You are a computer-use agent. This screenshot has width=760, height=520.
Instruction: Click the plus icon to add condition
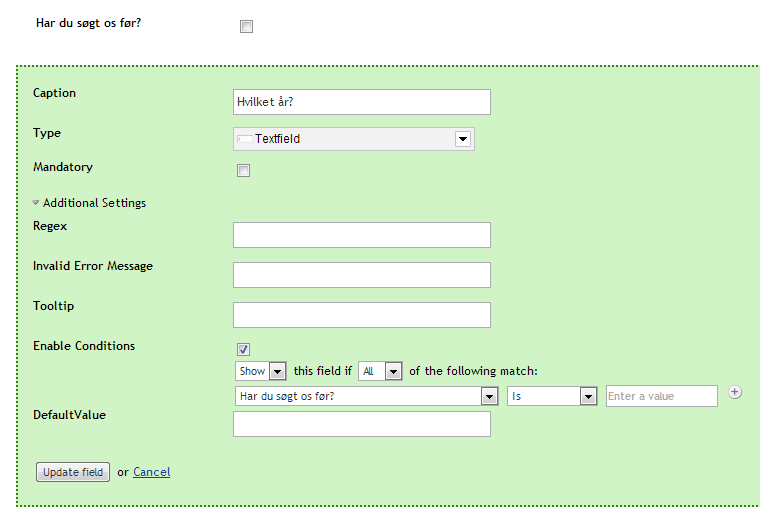pyautogui.click(x=735, y=392)
